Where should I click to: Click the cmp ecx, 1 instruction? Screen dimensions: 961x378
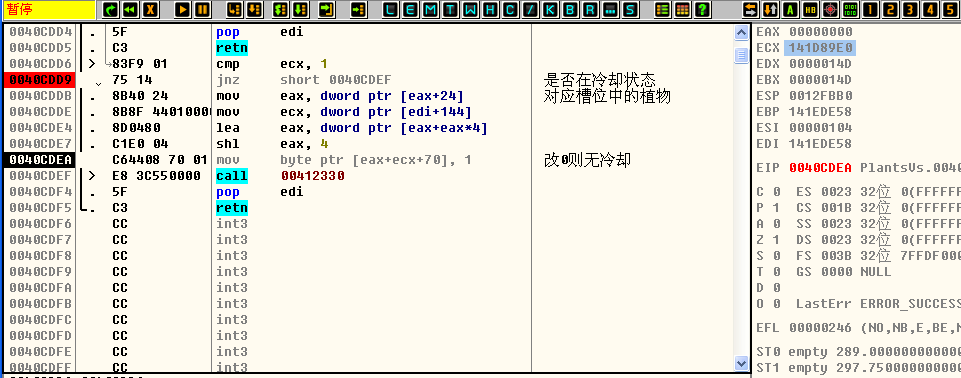click(273, 64)
